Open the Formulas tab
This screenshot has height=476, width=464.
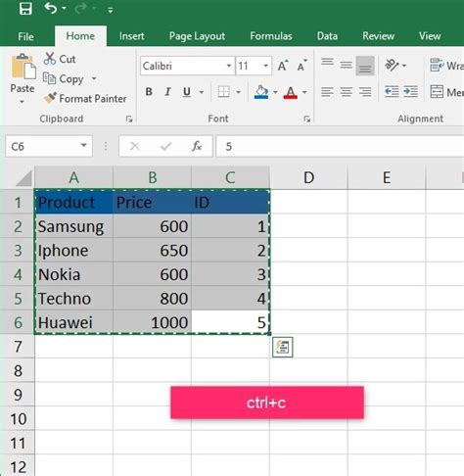click(x=271, y=36)
